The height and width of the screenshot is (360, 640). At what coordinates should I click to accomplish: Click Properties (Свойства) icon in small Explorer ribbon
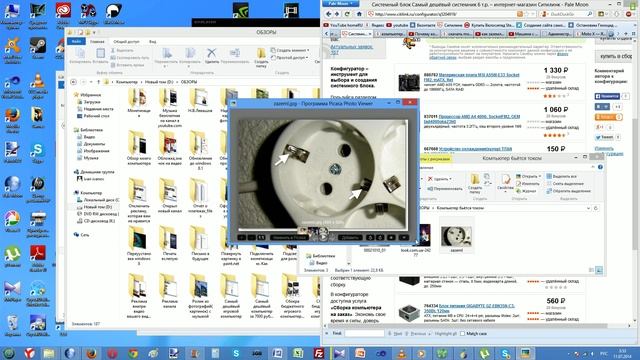[506, 183]
